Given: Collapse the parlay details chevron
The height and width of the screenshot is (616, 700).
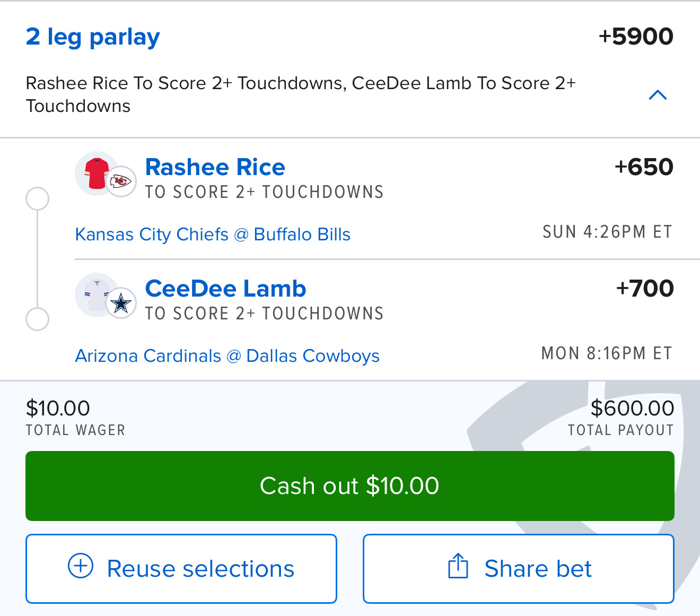Looking at the screenshot, I should 658,95.
